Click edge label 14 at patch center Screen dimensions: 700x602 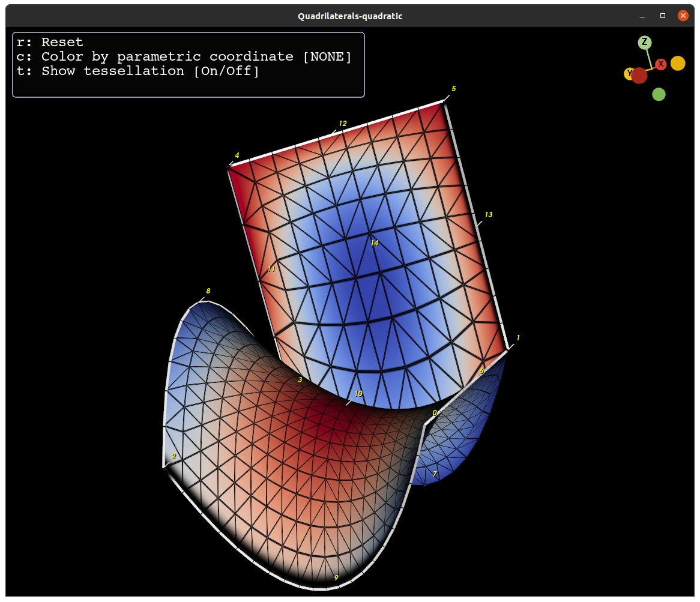click(375, 242)
